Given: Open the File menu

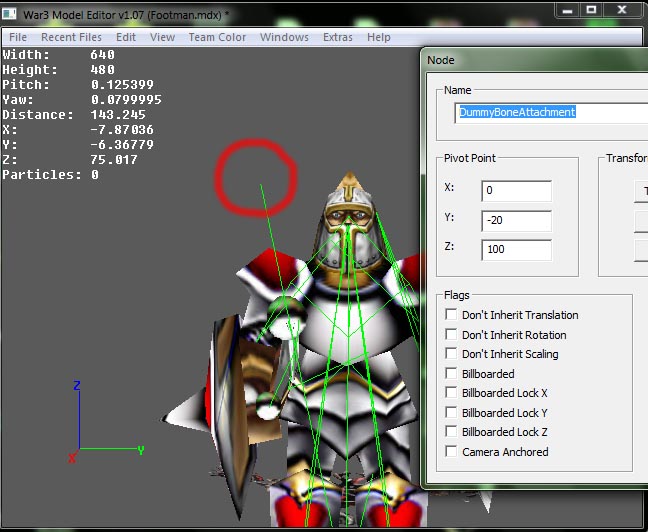Looking at the screenshot, I should coord(18,37).
